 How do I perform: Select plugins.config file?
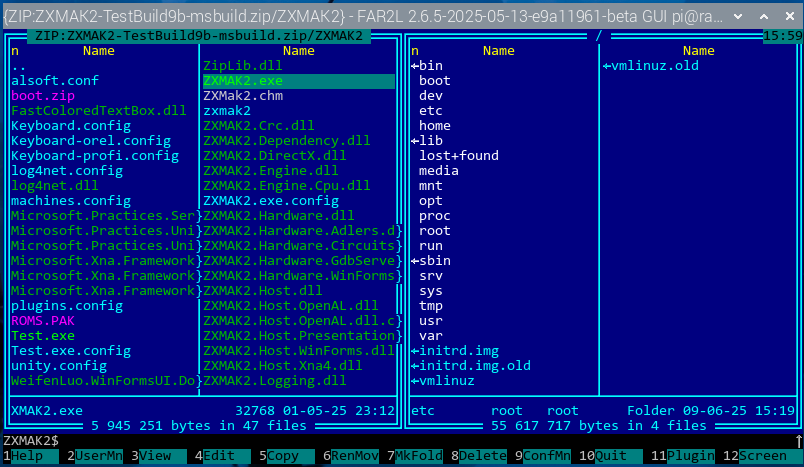click(x=67, y=306)
